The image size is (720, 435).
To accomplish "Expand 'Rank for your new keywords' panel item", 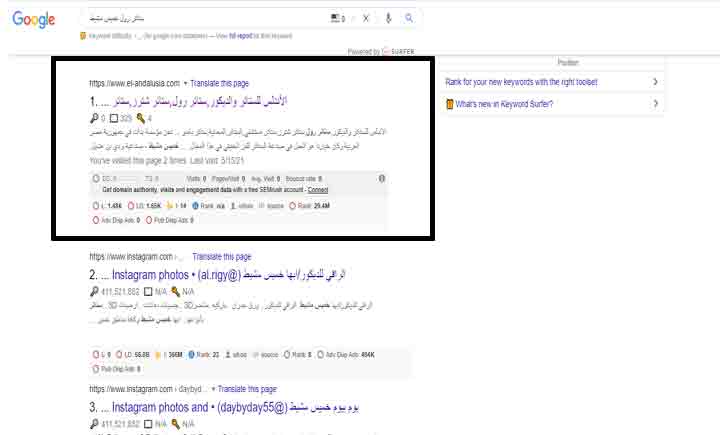I will click(x=655, y=81).
